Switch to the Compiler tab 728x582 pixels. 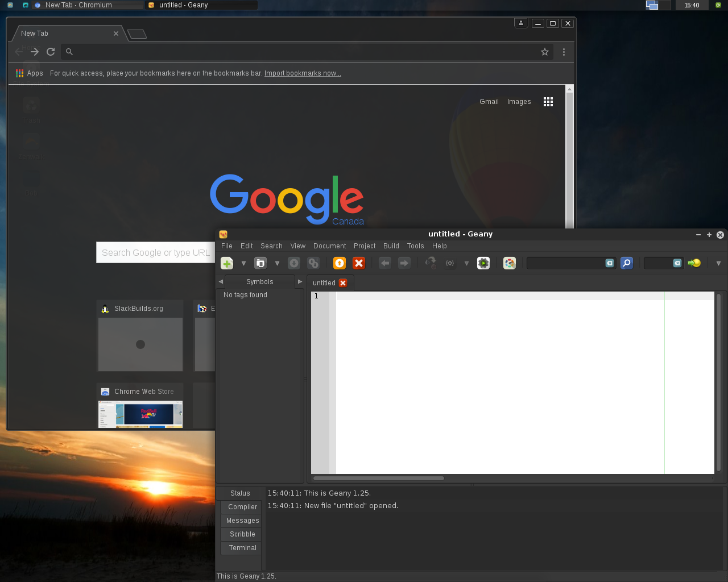click(x=242, y=507)
